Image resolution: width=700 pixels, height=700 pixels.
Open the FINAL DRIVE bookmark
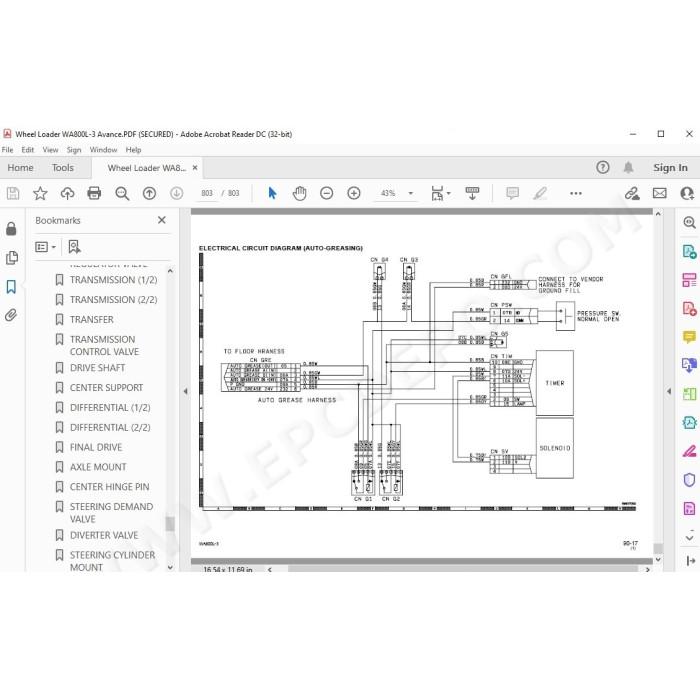point(96,447)
